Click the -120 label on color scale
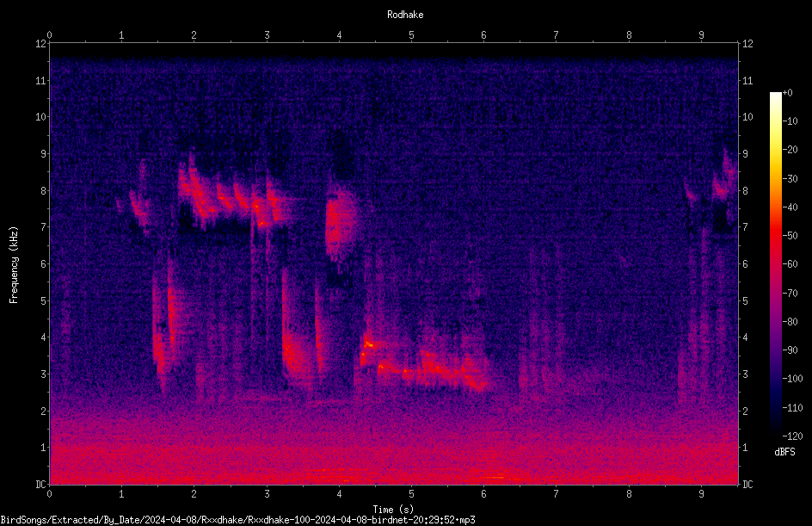 792,436
